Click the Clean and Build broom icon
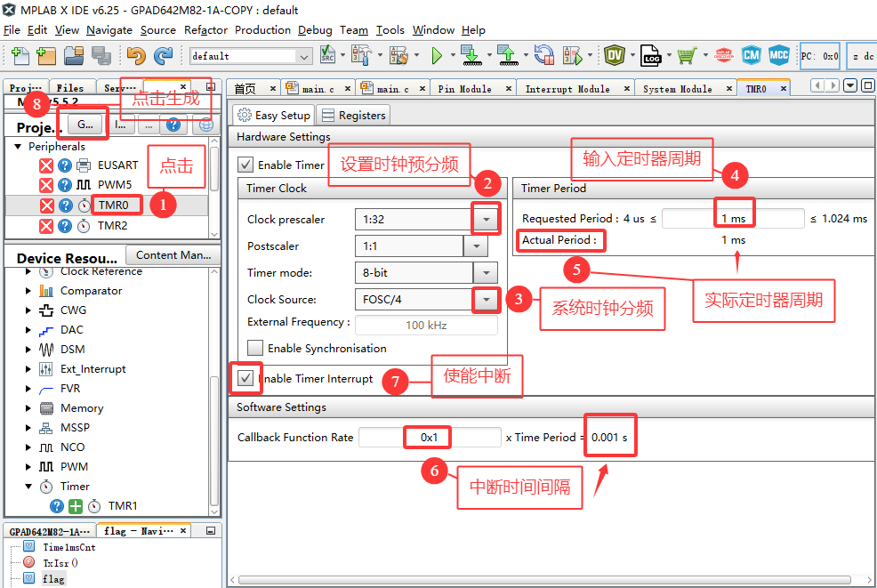Image resolution: width=877 pixels, height=588 pixels. click(x=398, y=55)
